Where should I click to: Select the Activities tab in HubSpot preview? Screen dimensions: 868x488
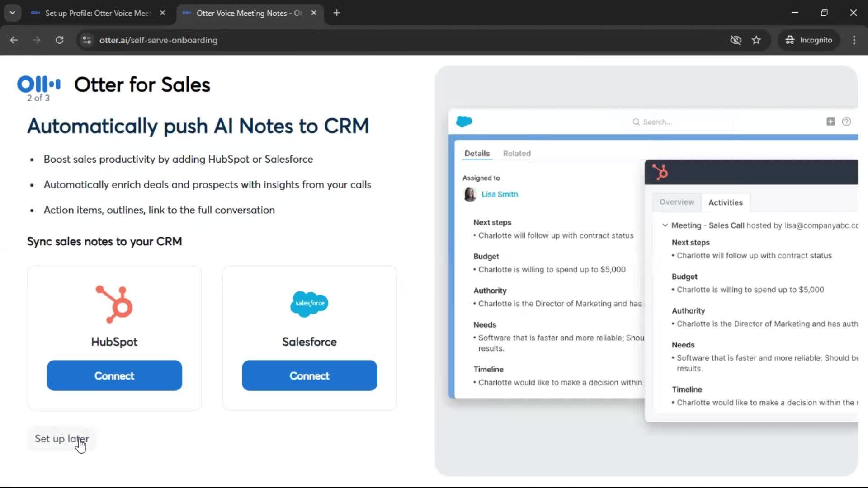point(725,202)
